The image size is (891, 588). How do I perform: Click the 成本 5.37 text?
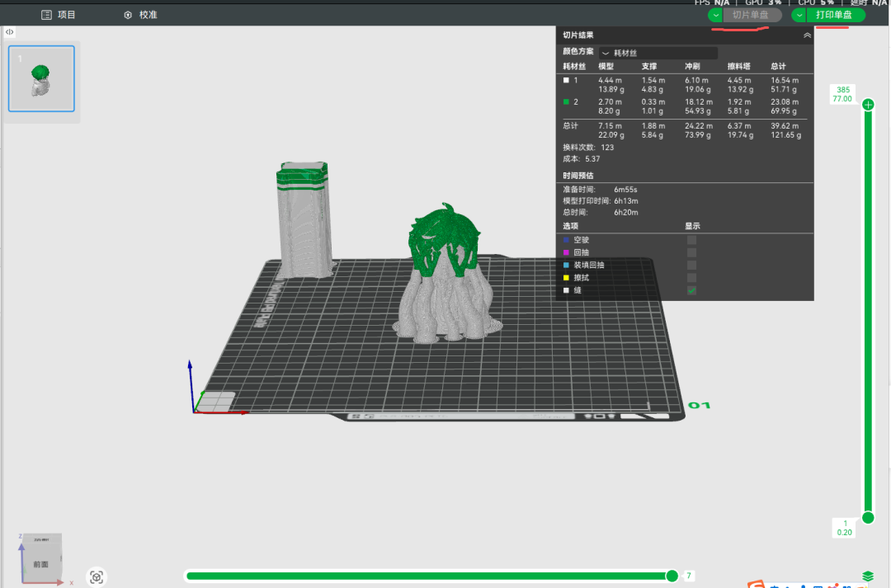tap(582, 159)
